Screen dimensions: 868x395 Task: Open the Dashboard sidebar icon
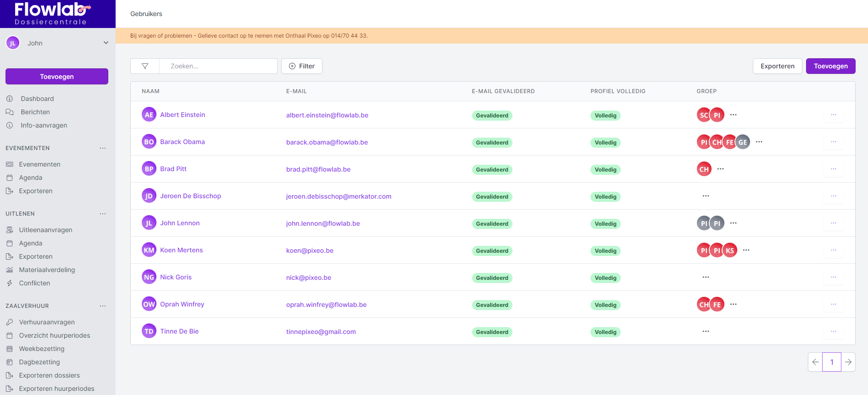[x=10, y=99]
